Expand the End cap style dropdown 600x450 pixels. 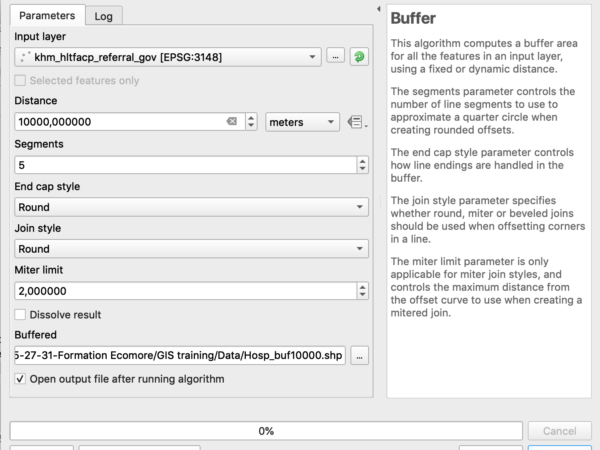click(x=191, y=207)
